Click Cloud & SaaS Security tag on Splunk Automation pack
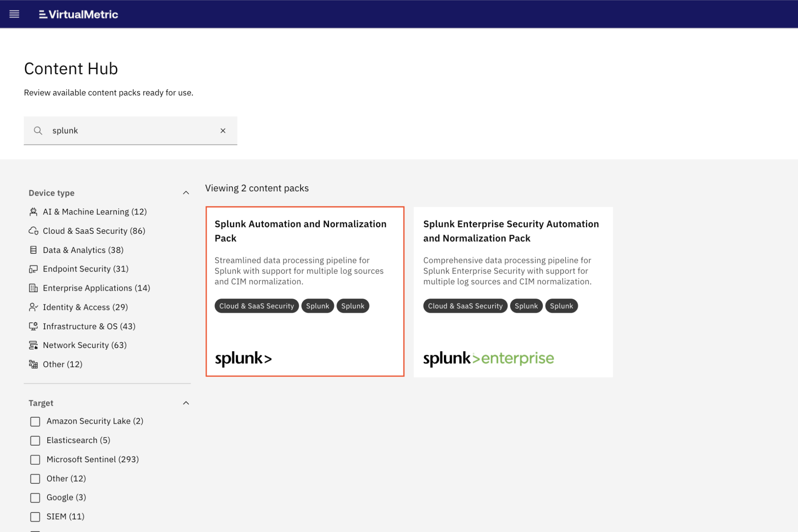 pyautogui.click(x=256, y=306)
